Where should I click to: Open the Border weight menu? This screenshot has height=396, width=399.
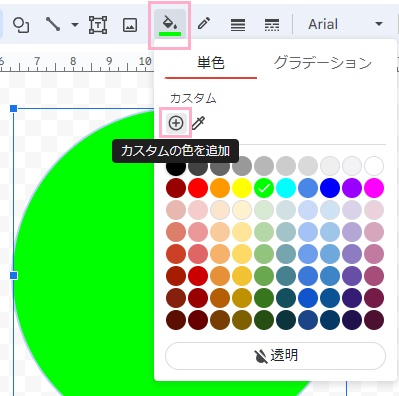pyautogui.click(x=238, y=25)
